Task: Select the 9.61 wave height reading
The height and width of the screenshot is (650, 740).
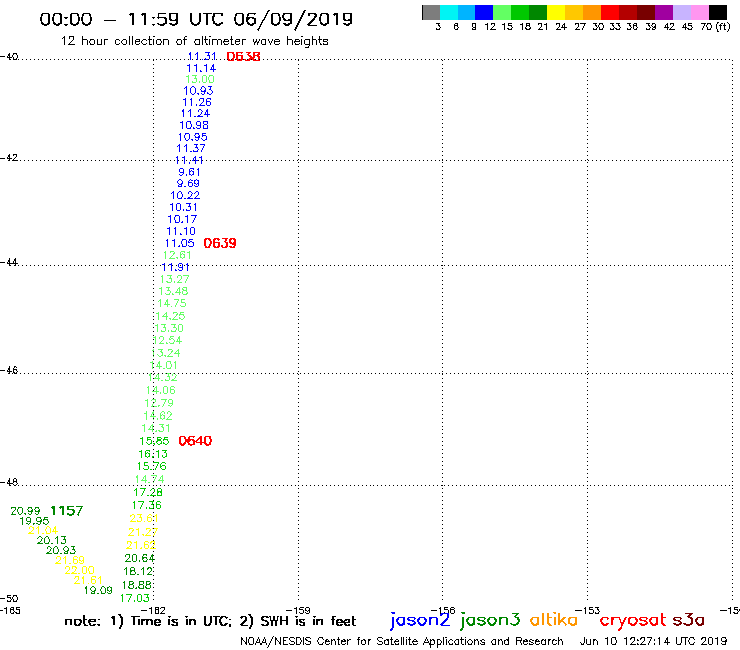Action: [x=189, y=172]
